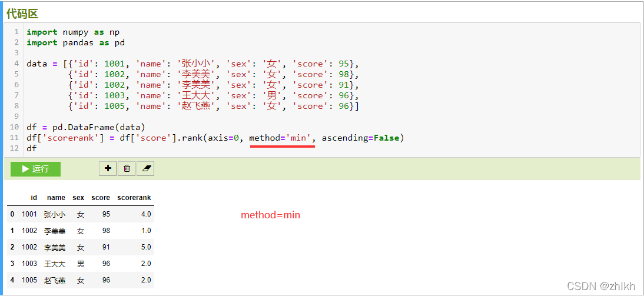Screen dimensions: 644x296
Task: Click the 代码区 heading
Action: [22, 14]
